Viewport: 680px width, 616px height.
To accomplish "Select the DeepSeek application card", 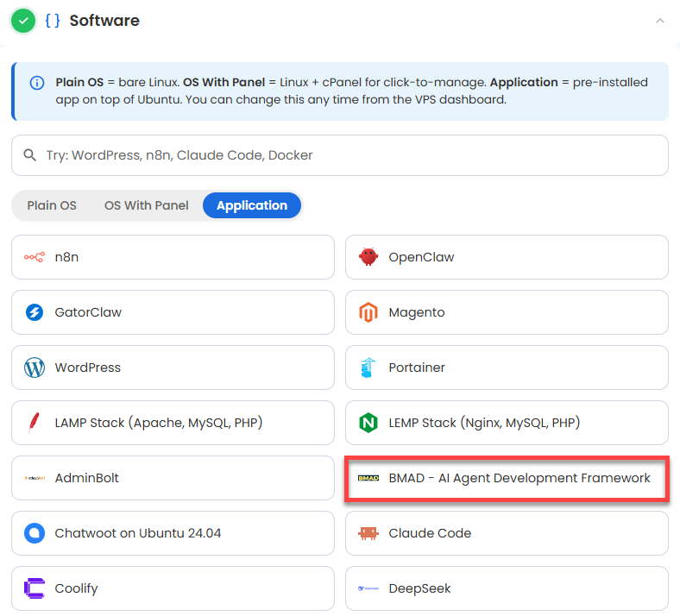I will click(507, 588).
